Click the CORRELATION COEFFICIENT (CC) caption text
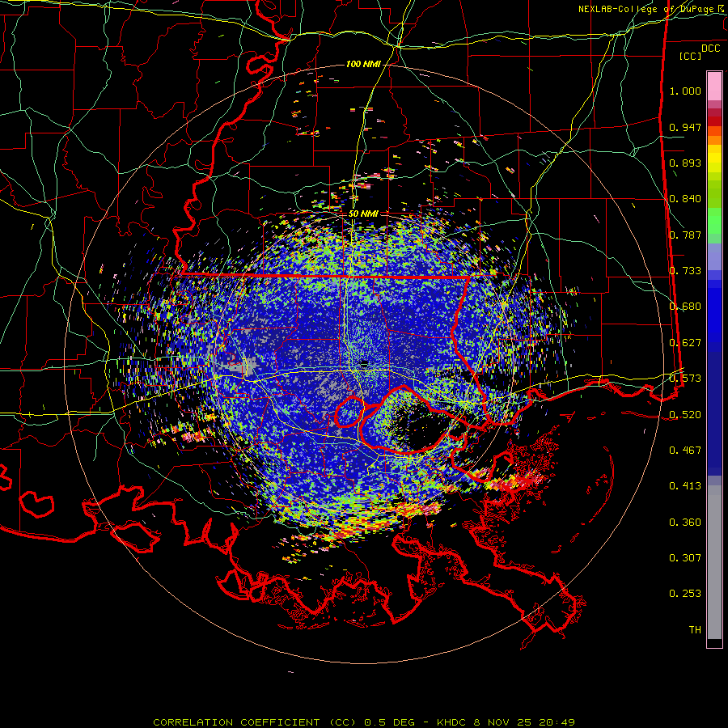 pyautogui.click(x=256, y=722)
